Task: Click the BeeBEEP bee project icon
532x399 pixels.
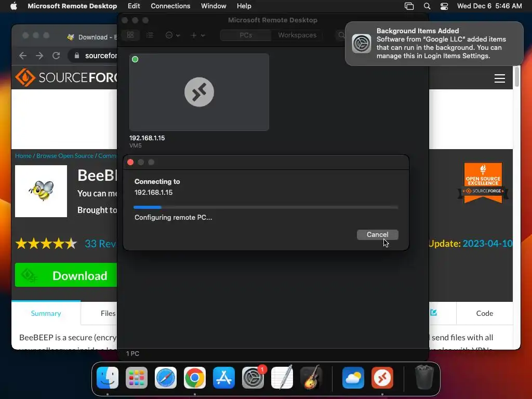Action: coord(41,191)
